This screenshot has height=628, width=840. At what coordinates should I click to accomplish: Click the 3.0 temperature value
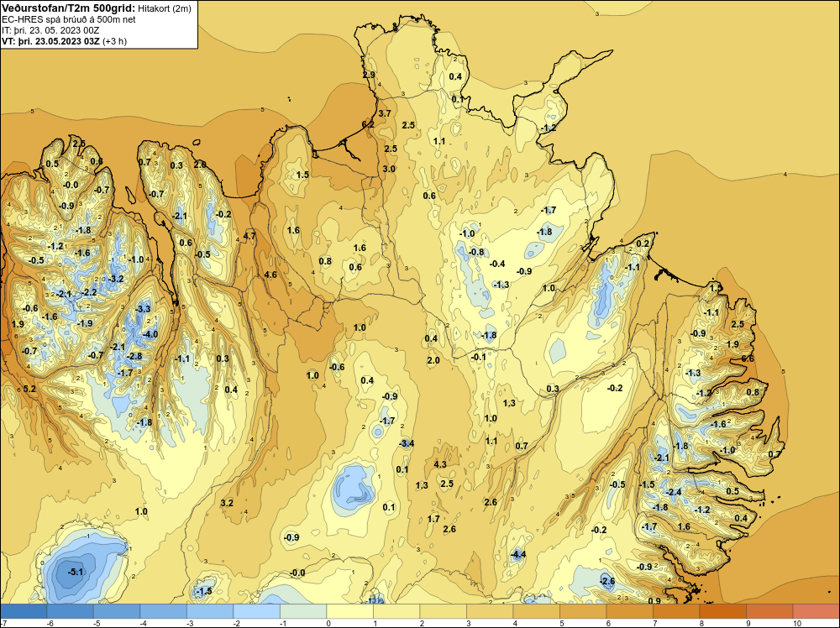click(389, 169)
